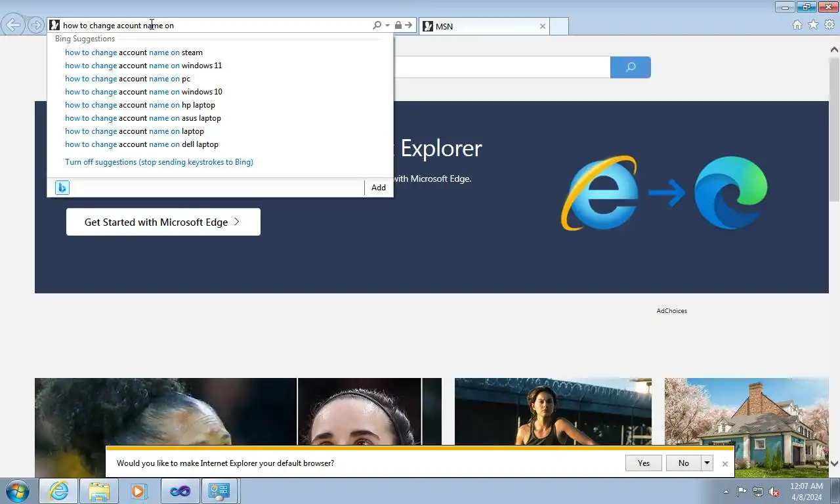Click the MSN page search input box
This screenshot has height=504, width=840.
[x=502, y=67]
